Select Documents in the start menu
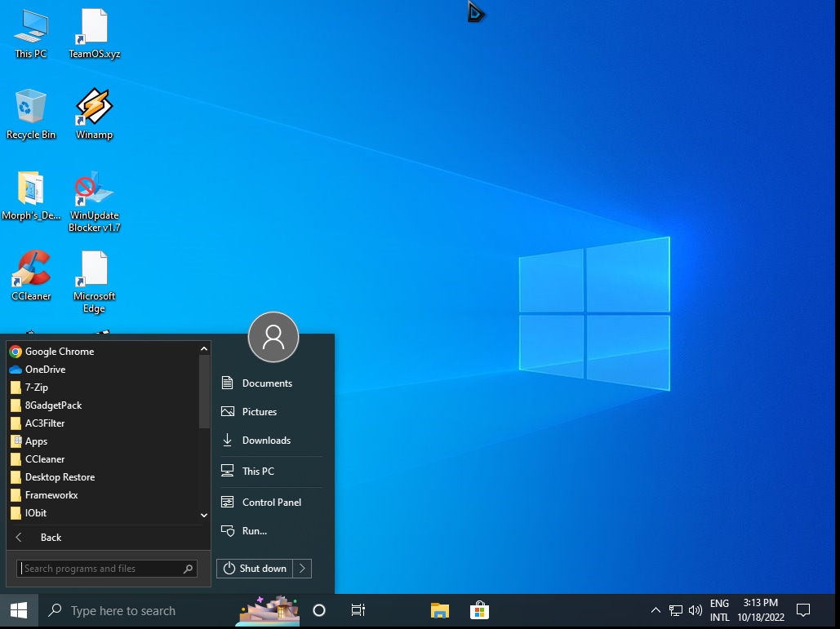The height and width of the screenshot is (629, 840). 267,383
